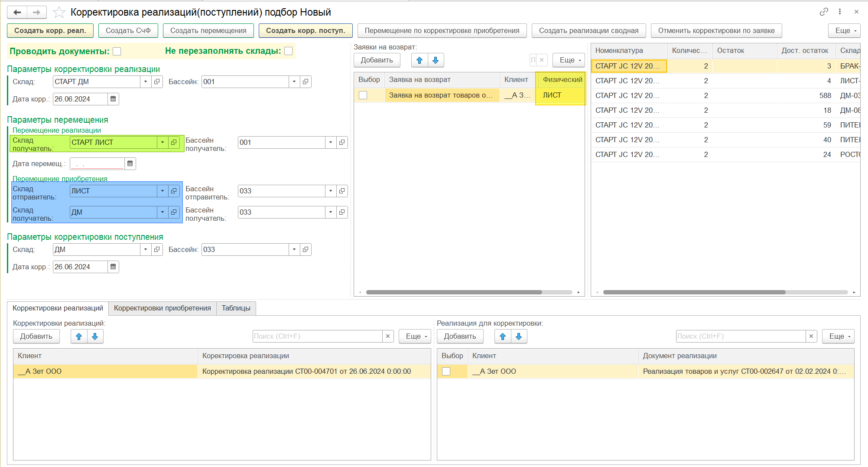Image resolution: width=868 pixels, height=467 pixels.
Task: Click Отменить корректировки по заявке button
Action: [x=716, y=30]
